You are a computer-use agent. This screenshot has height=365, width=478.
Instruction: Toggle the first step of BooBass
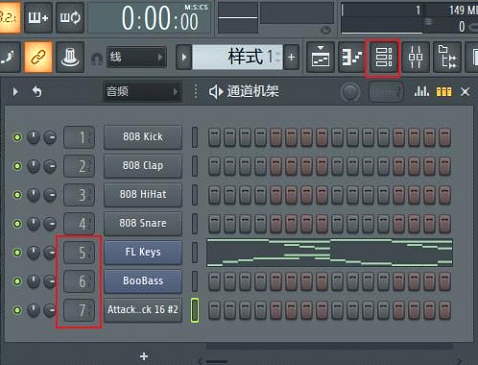pos(214,282)
